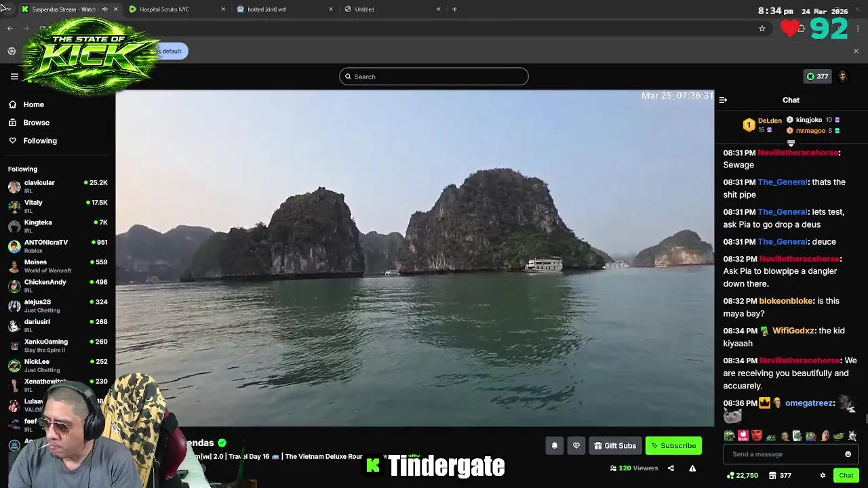Click the 377 balance pill in header

817,77
